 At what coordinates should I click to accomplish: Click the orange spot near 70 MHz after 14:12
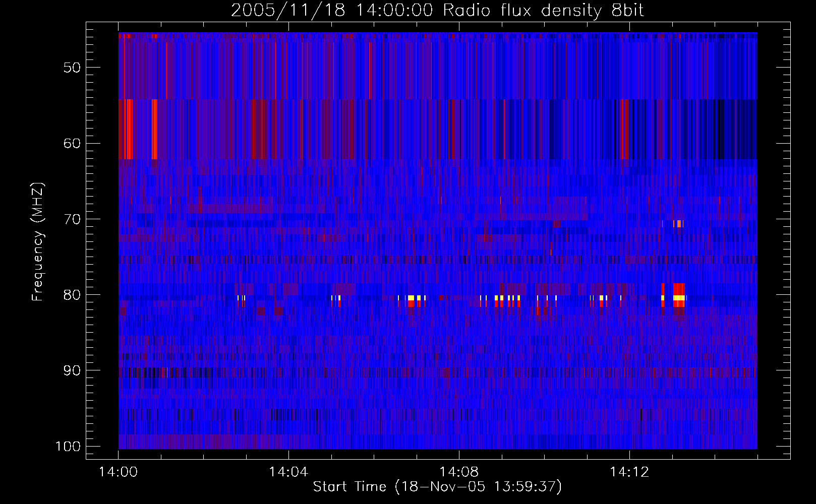point(679,224)
